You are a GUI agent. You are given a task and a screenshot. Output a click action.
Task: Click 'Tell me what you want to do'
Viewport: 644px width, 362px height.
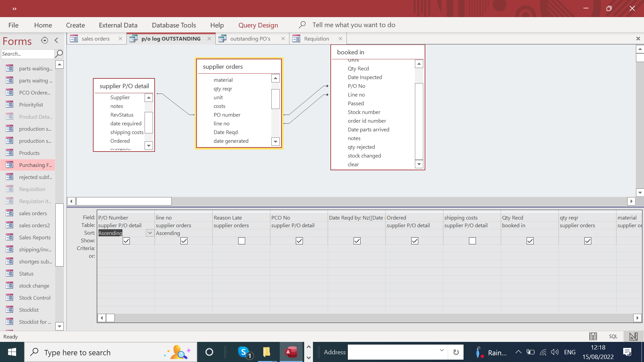click(x=354, y=25)
